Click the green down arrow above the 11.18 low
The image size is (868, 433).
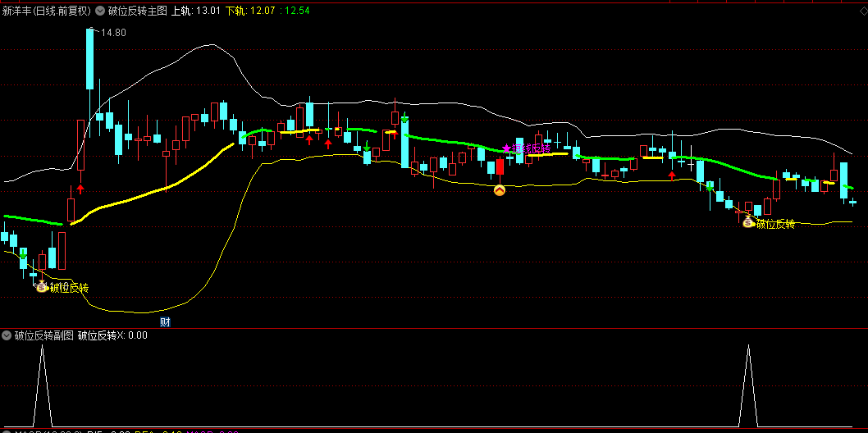[x=23, y=254]
